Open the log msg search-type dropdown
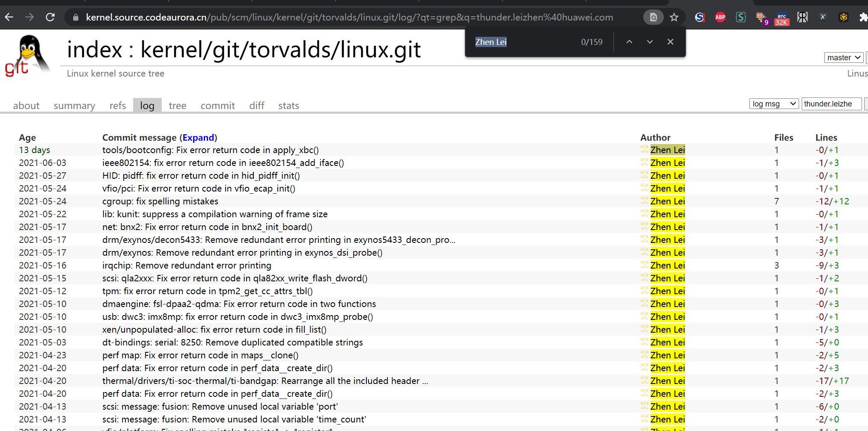868x431 pixels. [774, 103]
